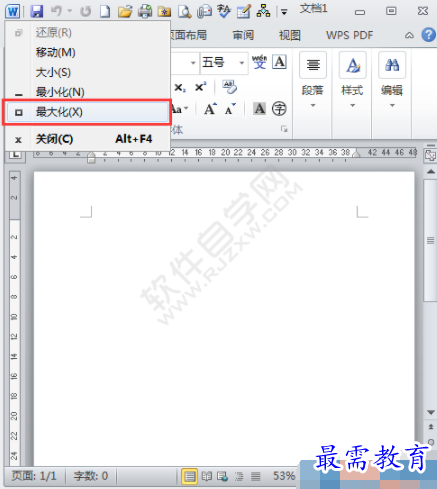This screenshot has width=437, height=489.
Task: Switch to Draft view
Action: [x=256, y=476]
